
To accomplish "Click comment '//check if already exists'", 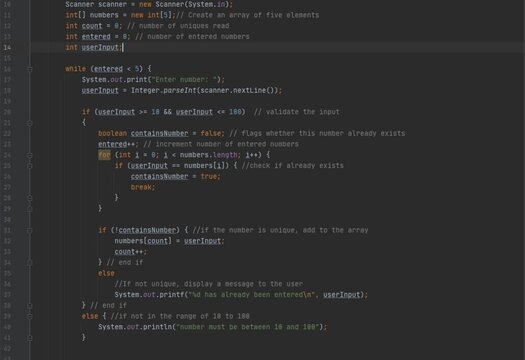I will [292, 166].
